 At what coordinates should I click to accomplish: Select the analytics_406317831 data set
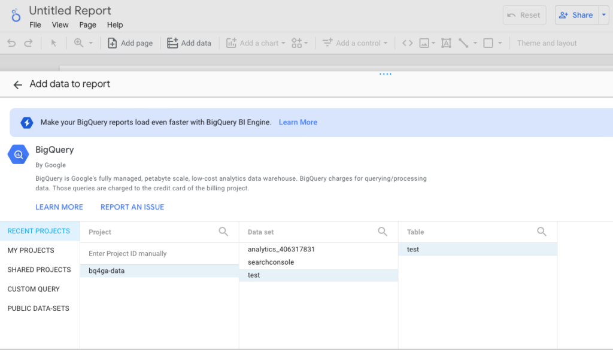pos(318,250)
